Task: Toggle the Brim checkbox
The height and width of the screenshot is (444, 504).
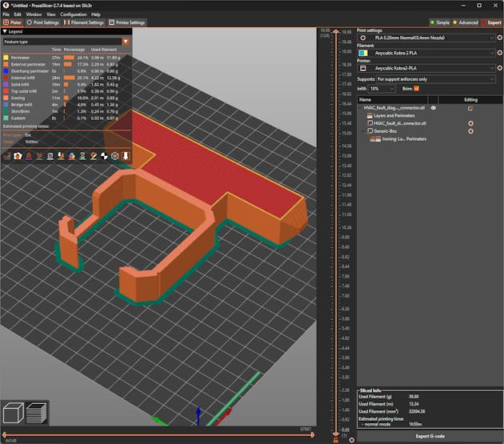Action: (x=417, y=88)
